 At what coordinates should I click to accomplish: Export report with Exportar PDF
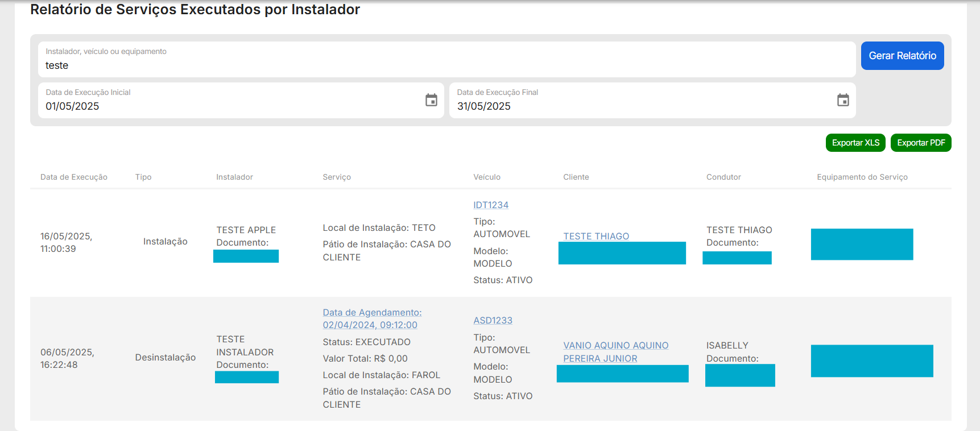(921, 143)
